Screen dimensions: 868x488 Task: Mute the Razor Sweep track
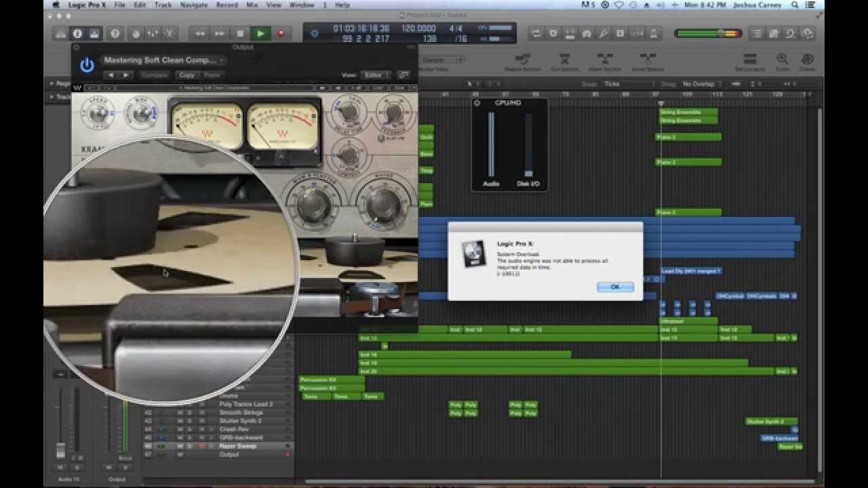click(180, 446)
